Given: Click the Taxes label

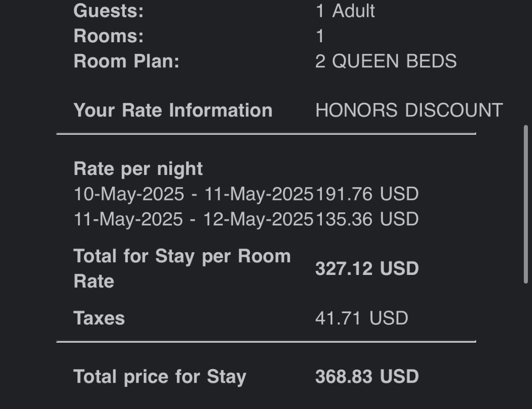Looking at the screenshot, I should click(99, 318).
